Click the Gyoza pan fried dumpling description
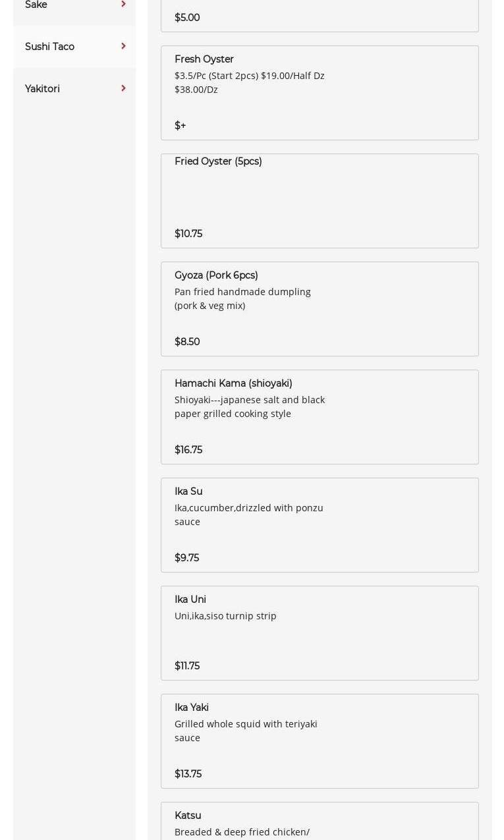 pyautogui.click(x=242, y=298)
